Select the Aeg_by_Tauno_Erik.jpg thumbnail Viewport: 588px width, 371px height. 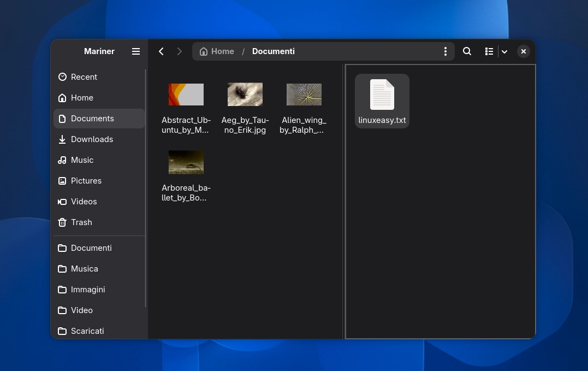[x=245, y=95]
